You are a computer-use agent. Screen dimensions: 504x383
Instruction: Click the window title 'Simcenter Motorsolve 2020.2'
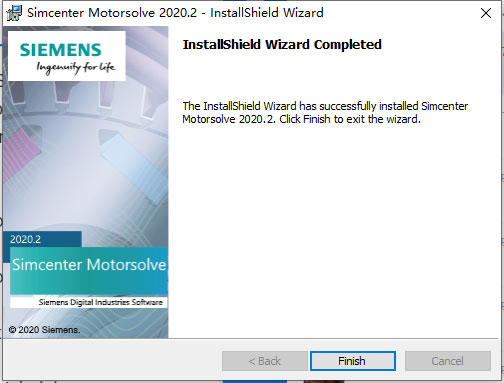pyautogui.click(x=112, y=13)
